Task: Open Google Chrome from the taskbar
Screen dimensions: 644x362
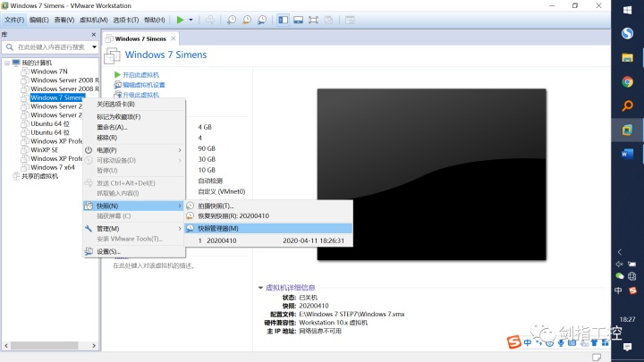Action: point(627,82)
